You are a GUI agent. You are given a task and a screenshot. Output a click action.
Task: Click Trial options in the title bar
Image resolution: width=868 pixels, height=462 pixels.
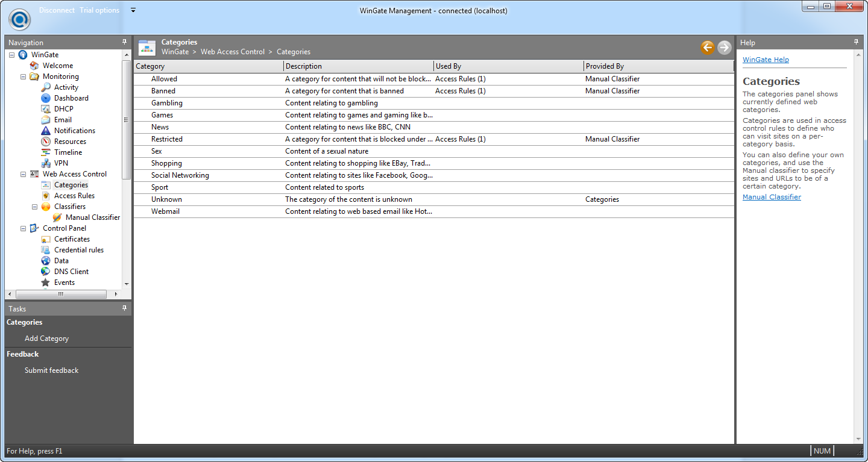[99, 10]
